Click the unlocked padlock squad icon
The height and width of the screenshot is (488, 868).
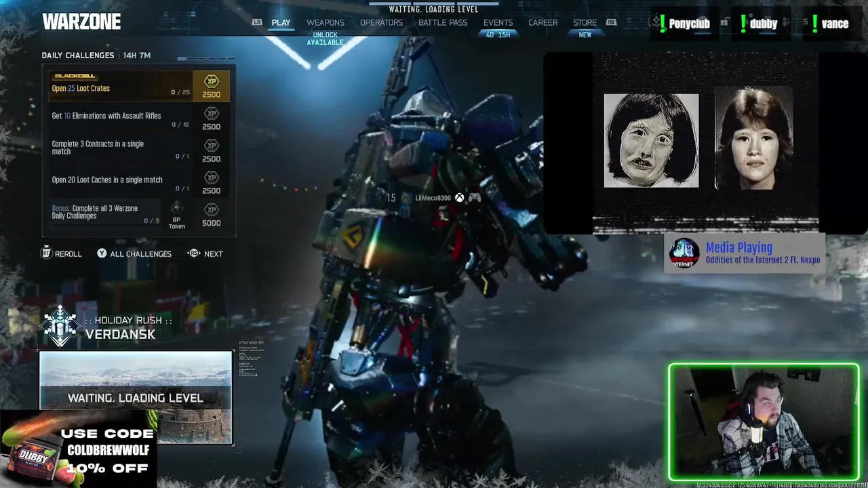coord(724,22)
